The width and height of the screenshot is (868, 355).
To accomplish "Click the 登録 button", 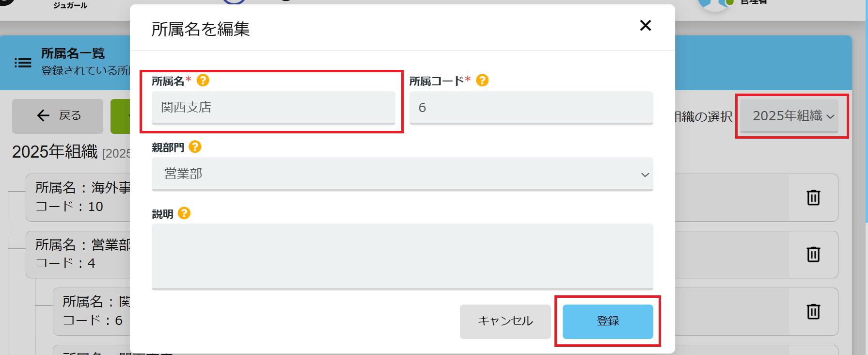I will 608,321.
